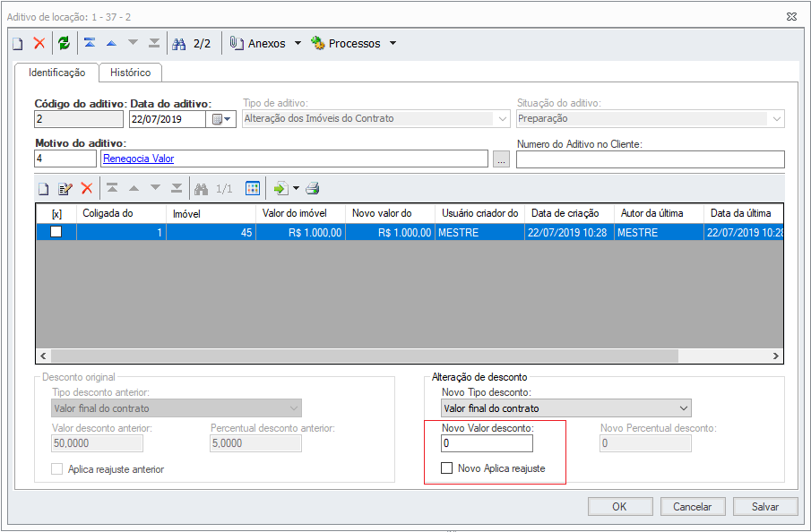The height and width of the screenshot is (532, 811).
Task: Click the Salvar button
Action: (x=765, y=507)
